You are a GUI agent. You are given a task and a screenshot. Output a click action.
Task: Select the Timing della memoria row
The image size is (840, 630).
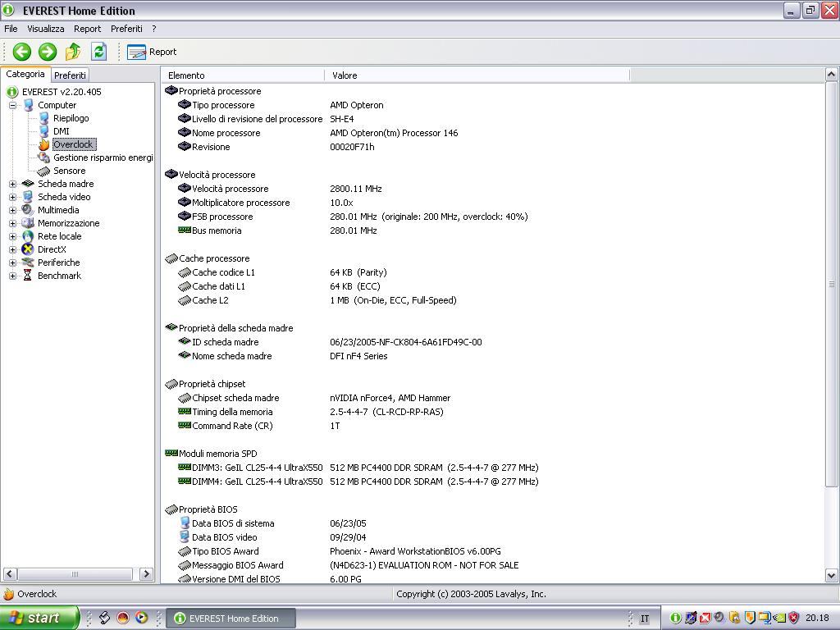tap(311, 412)
